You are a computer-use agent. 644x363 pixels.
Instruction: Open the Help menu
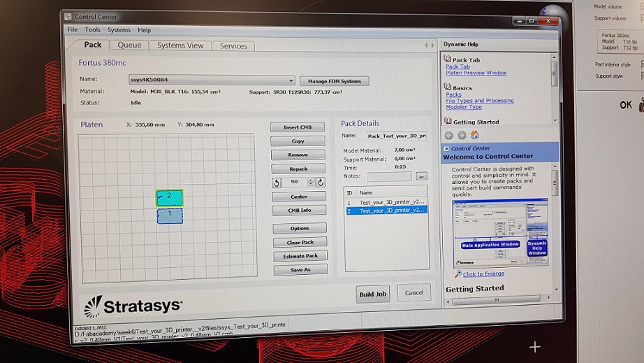(144, 30)
